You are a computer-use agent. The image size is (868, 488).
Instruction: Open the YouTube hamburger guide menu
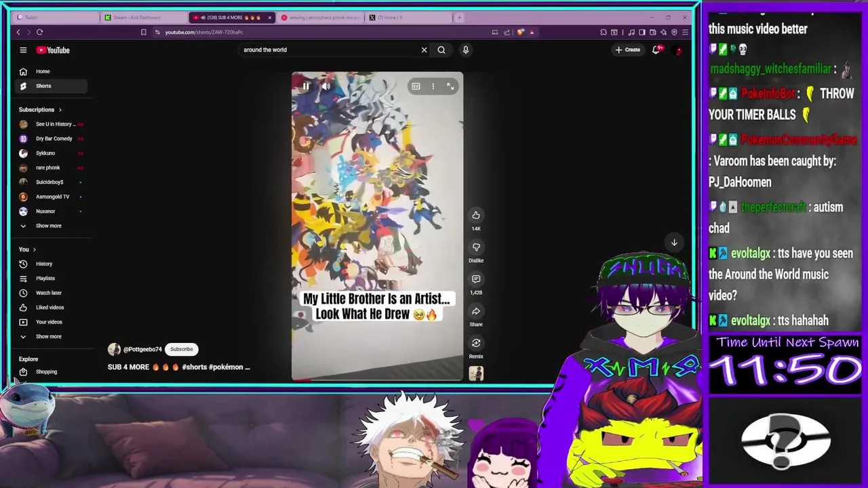(x=23, y=49)
